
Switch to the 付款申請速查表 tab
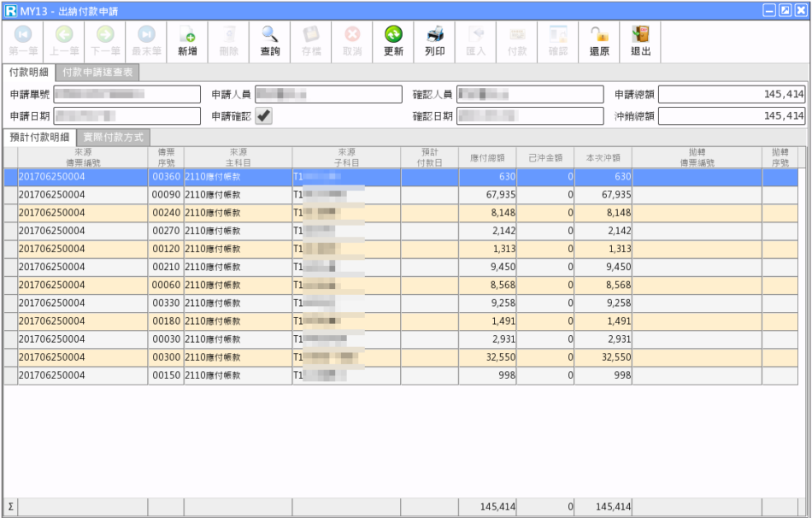97,73
